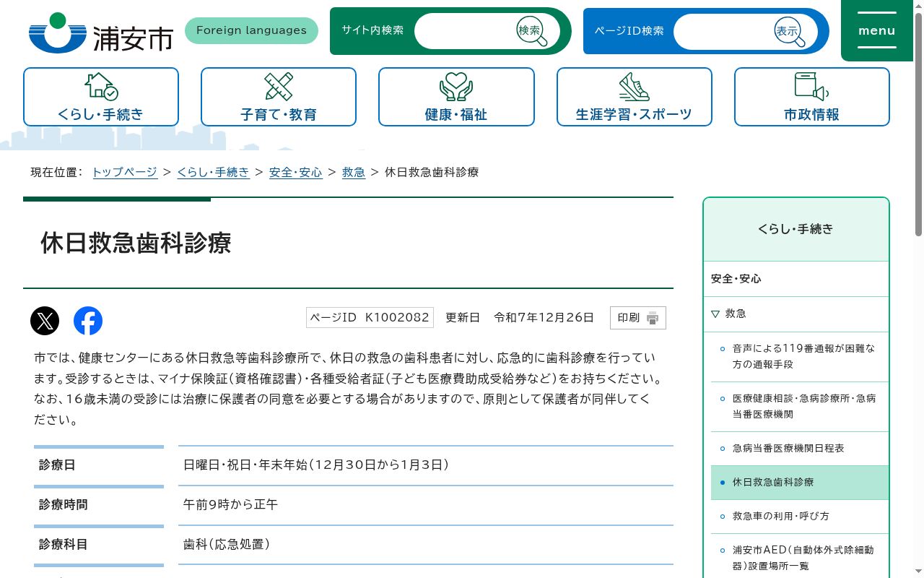
Task: Go to トップページ breadcrumb link
Action: coord(125,172)
